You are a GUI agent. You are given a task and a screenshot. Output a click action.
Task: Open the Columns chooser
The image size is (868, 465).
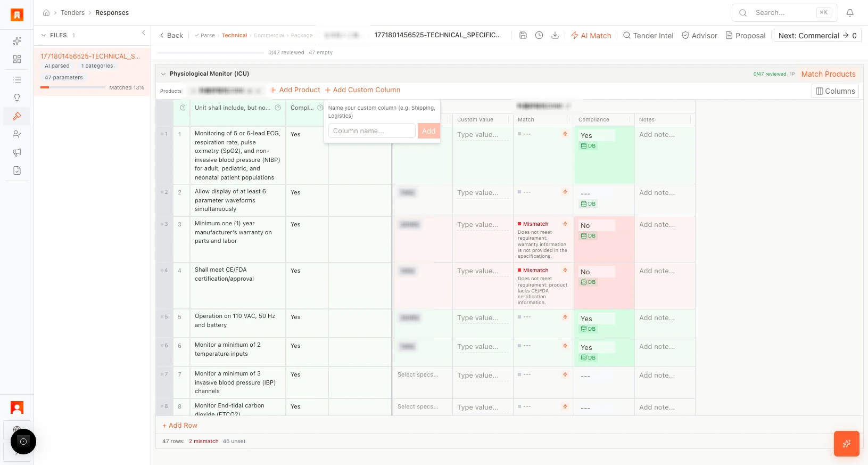pyautogui.click(x=836, y=91)
